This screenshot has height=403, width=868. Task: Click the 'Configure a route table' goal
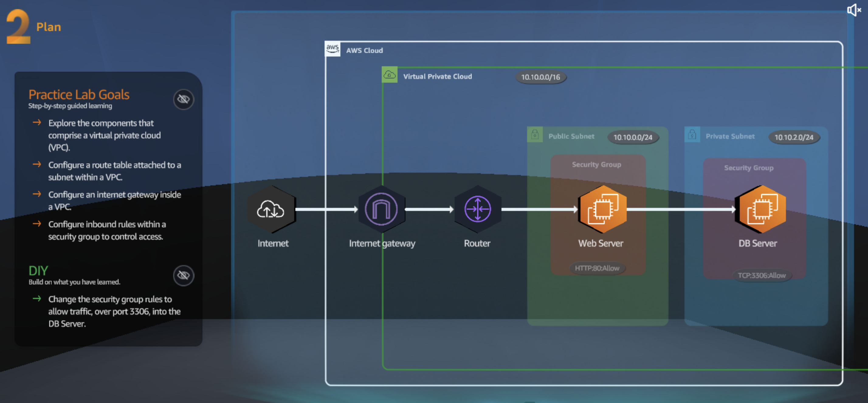[115, 171]
